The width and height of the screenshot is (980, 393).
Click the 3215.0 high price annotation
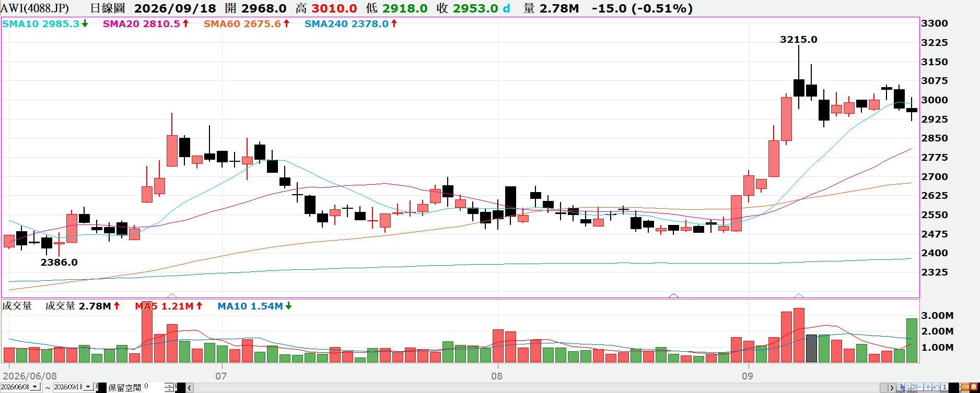[798, 39]
